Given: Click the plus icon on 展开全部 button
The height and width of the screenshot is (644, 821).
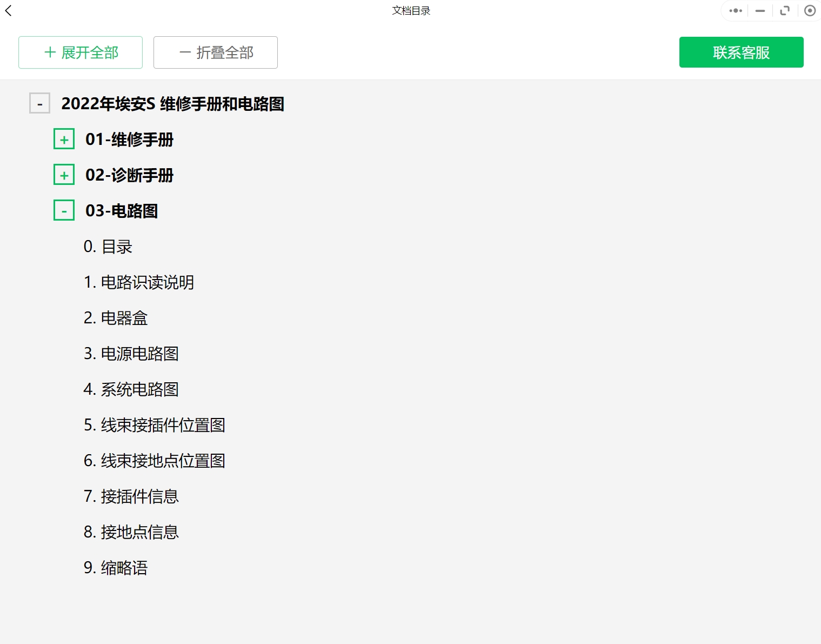Looking at the screenshot, I should 50,52.
